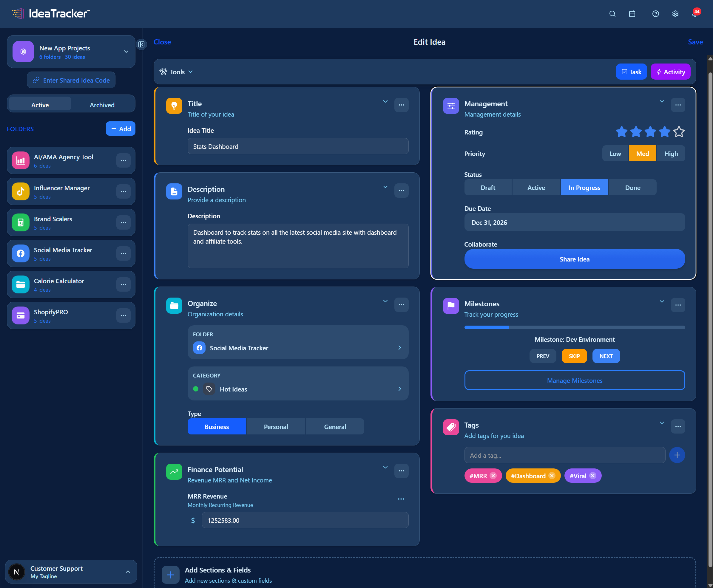Open the Tools dropdown

point(176,72)
